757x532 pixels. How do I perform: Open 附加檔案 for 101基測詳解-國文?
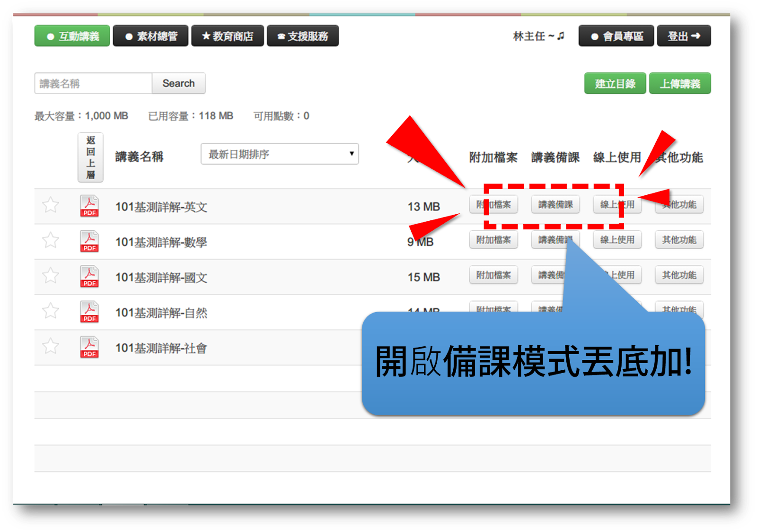pos(493,275)
